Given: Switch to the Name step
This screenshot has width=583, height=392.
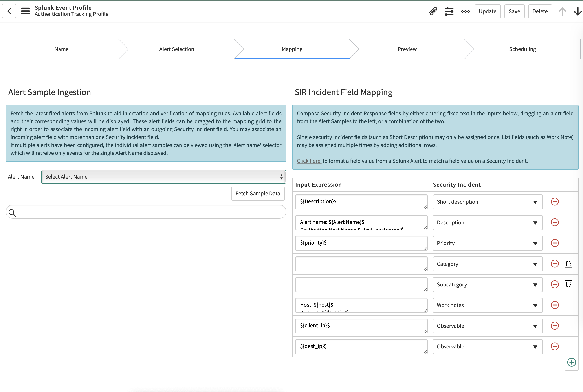Looking at the screenshot, I should (62, 49).
